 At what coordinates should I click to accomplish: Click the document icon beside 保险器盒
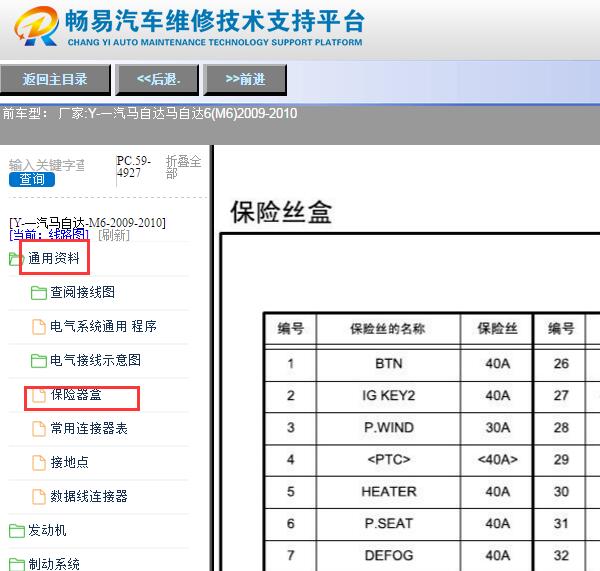coord(39,395)
